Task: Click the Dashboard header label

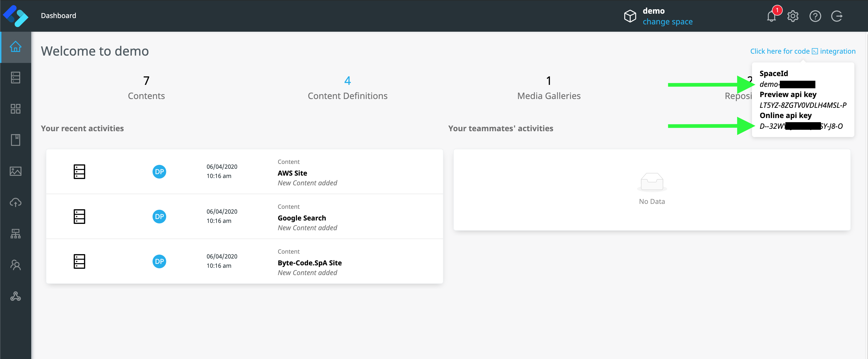Action: (x=58, y=16)
